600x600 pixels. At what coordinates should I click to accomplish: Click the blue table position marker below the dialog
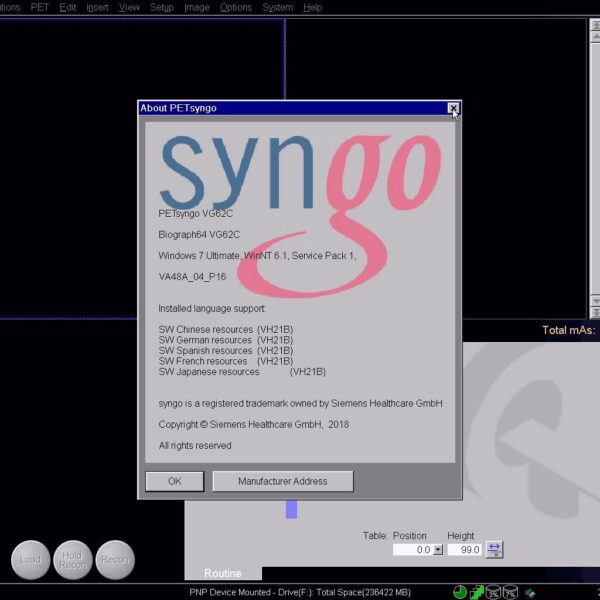pos(292,509)
